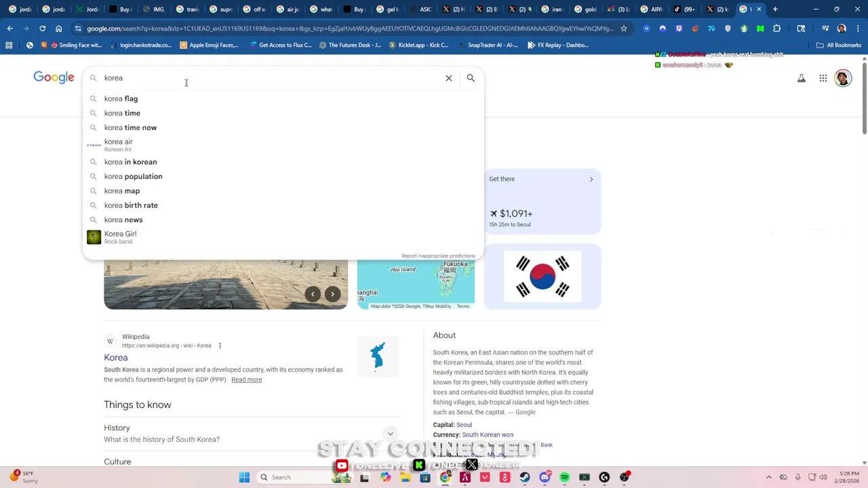Viewport: 868px width, 488px height.
Task: Select suggestion "korea map"
Action: pos(283,190)
